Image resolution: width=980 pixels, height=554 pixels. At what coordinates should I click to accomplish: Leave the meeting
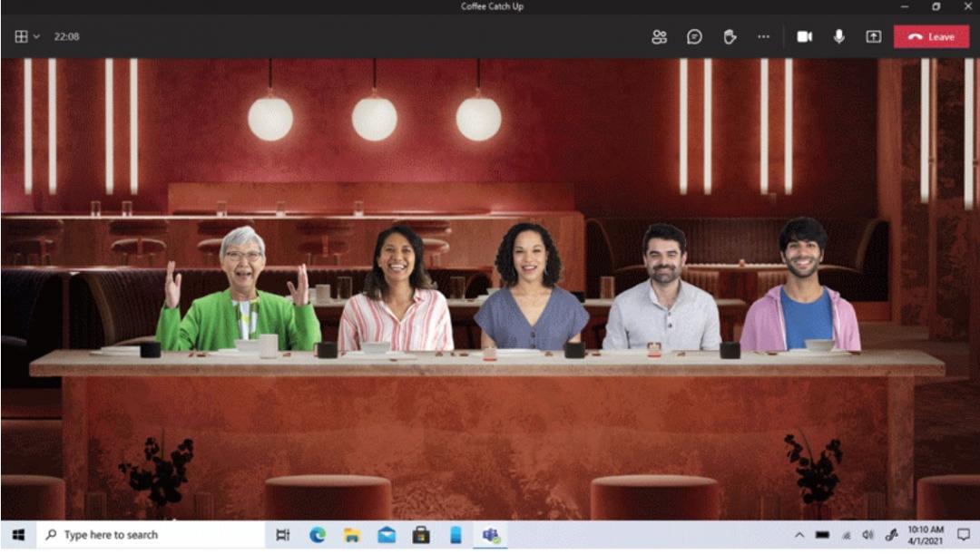931,37
